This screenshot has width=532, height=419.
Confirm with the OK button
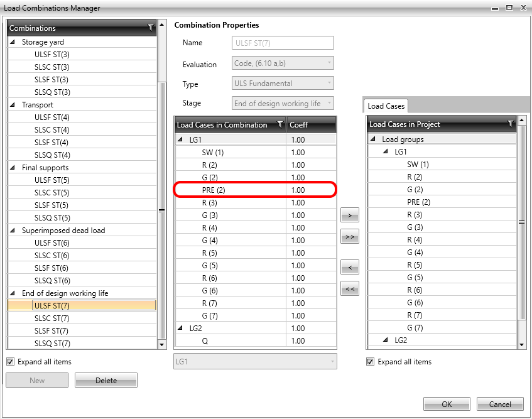point(447,404)
